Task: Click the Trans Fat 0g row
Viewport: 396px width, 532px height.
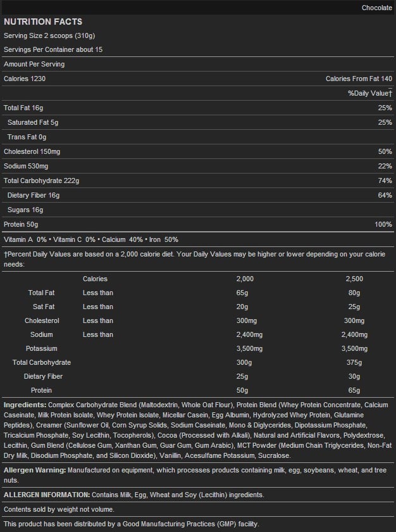Action: click(x=27, y=137)
